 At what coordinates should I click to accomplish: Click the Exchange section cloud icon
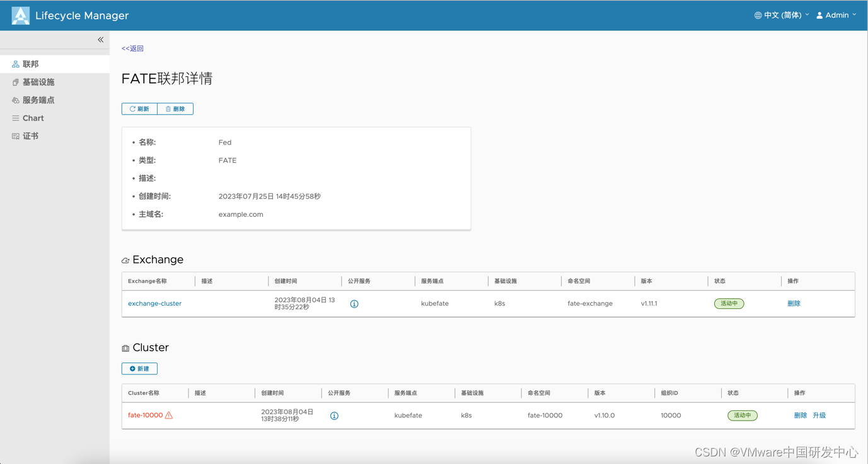(x=125, y=260)
